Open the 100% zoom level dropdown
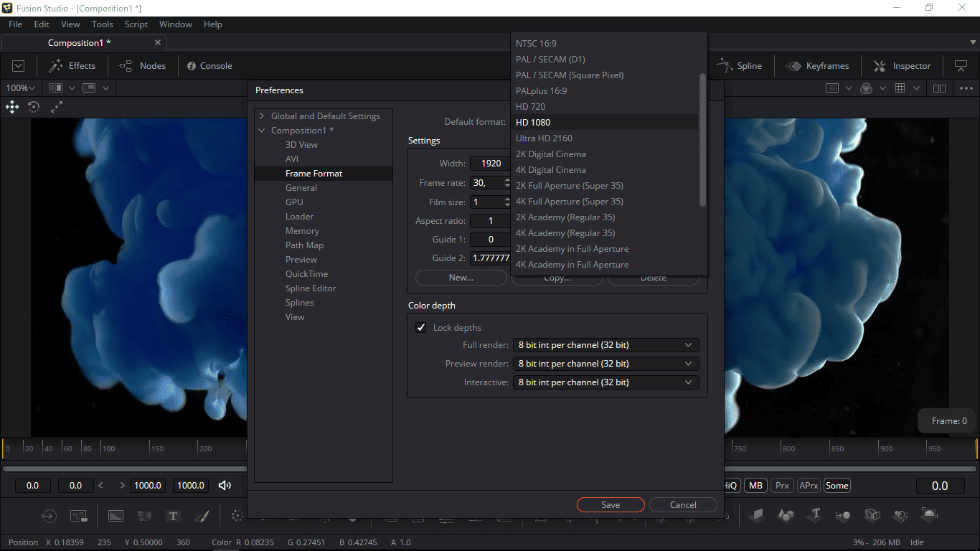This screenshot has width=980, height=551. coord(19,88)
